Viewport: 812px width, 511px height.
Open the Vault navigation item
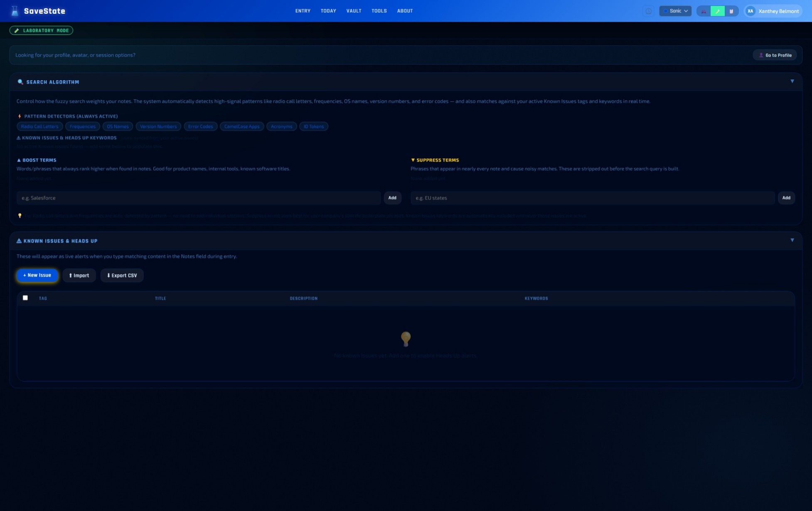[x=354, y=11]
